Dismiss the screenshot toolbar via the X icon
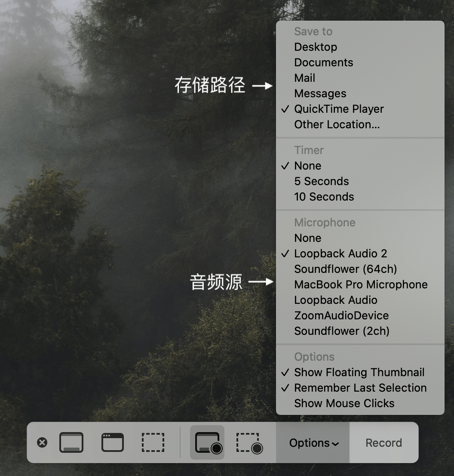This screenshot has height=476, width=454. [x=42, y=442]
